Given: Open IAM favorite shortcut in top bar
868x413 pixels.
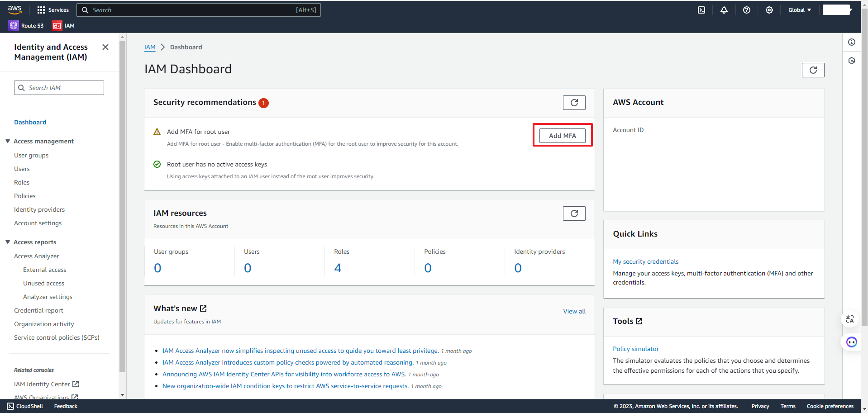Looking at the screenshot, I should (x=63, y=26).
